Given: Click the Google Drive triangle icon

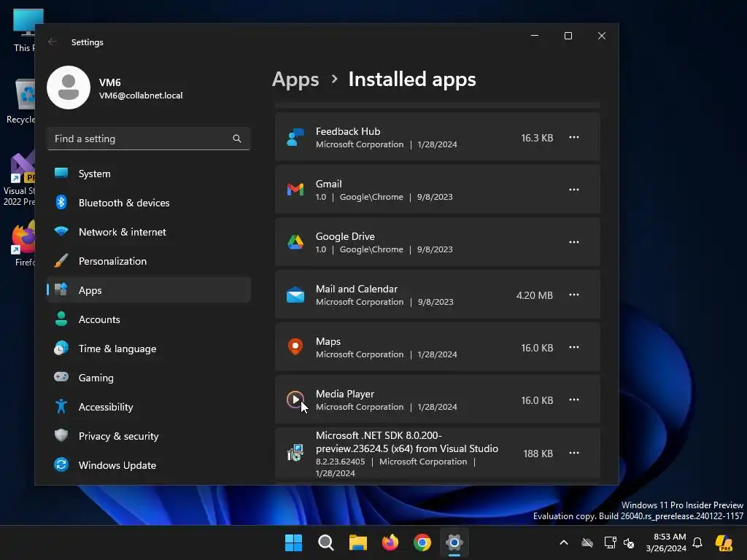Looking at the screenshot, I should point(295,242).
